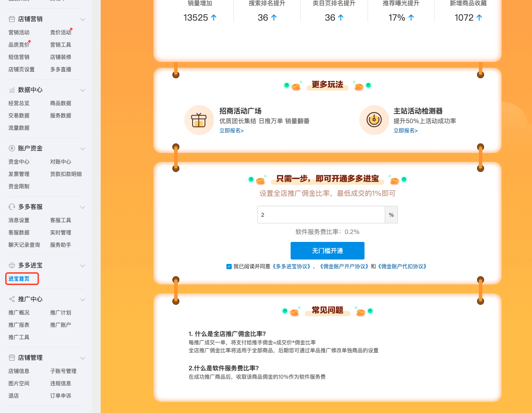Viewport: 532px width, 413px height.
Task: Open 营销活动 in sidebar
Action: click(x=19, y=33)
